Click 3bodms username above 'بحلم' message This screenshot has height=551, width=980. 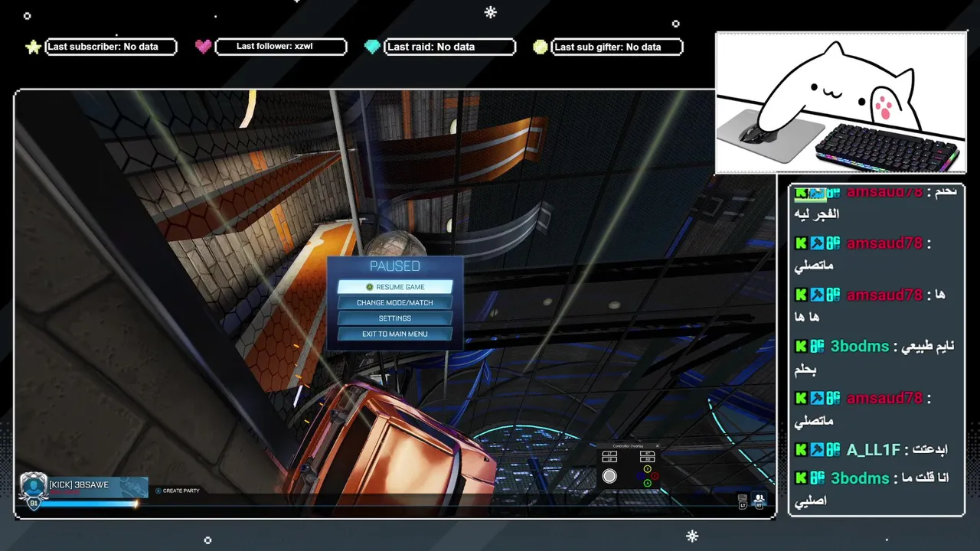coord(860,347)
